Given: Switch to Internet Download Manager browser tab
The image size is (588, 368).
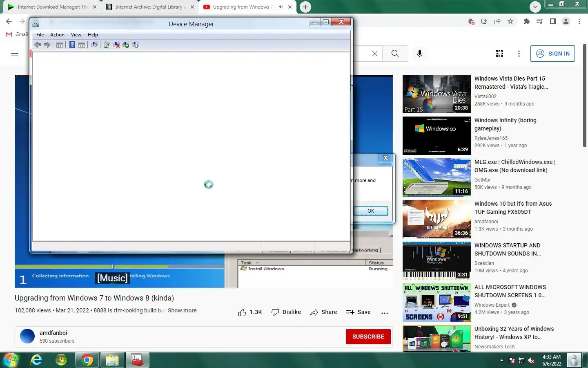Looking at the screenshot, I should click(x=52, y=7).
